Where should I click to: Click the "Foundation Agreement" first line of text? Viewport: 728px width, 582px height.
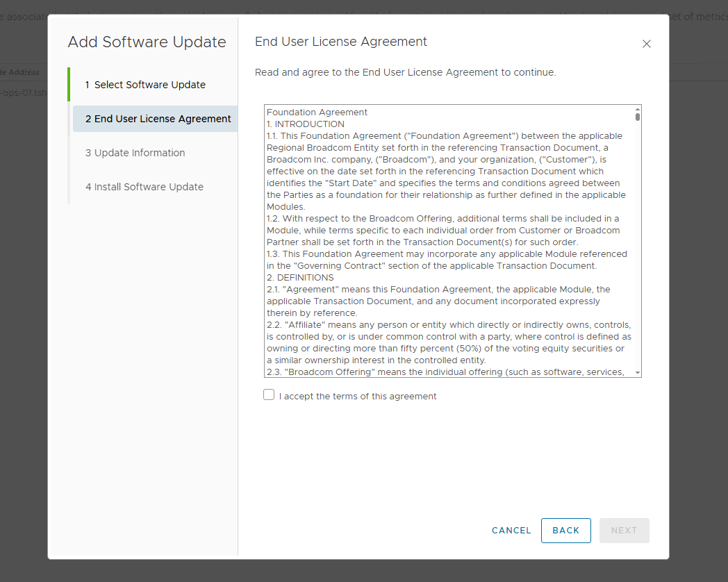(x=317, y=113)
